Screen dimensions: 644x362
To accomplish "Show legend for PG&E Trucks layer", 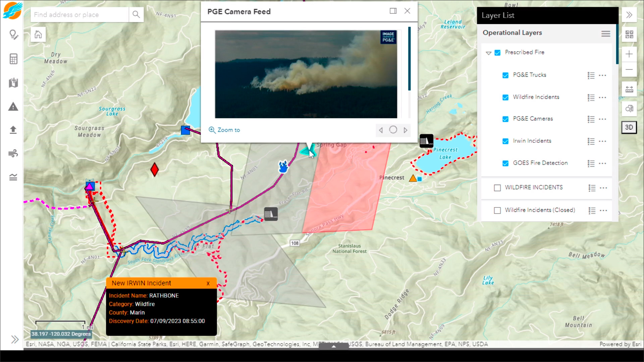I will [x=591, y=75].
